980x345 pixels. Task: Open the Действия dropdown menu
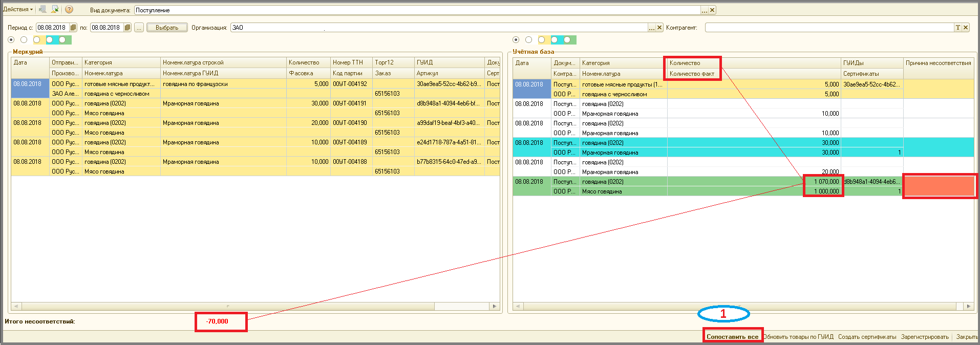coord(18,9)
